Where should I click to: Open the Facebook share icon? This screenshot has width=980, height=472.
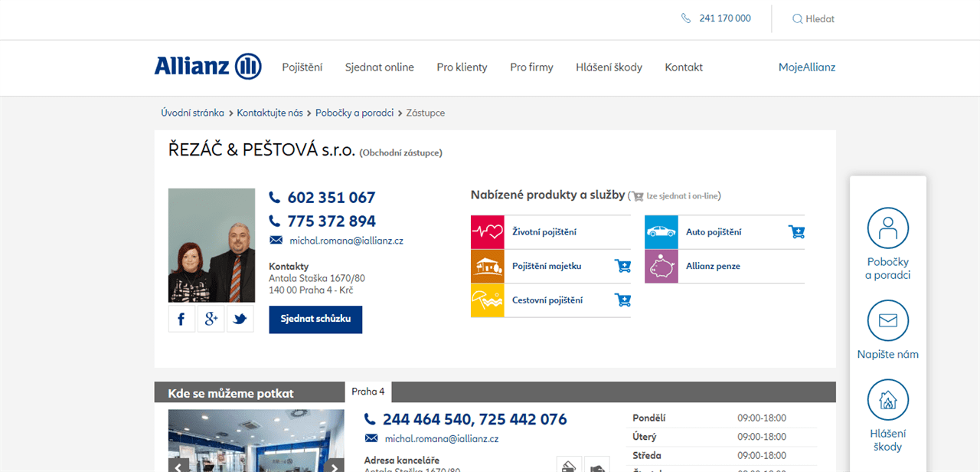181,319
